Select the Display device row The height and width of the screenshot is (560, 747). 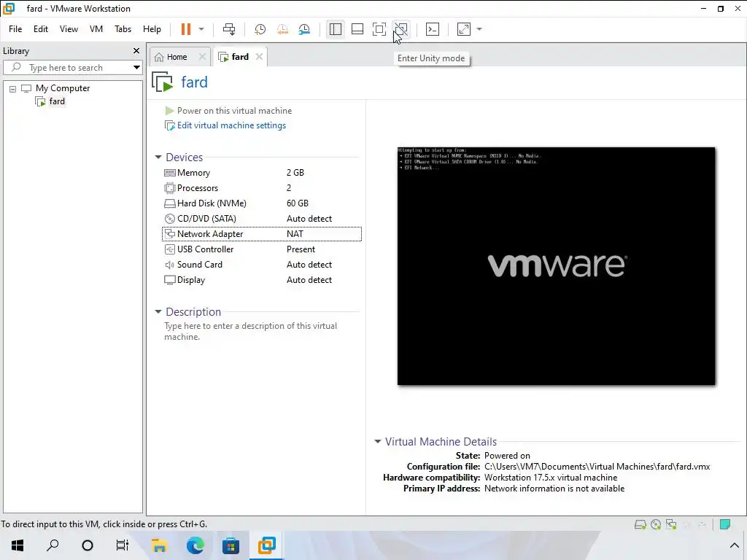pos(262,280)
